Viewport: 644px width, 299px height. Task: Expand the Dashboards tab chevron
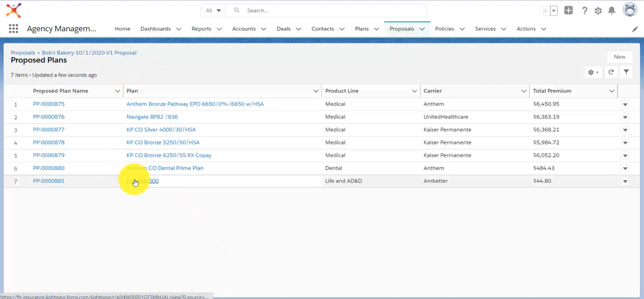pos(179,29)
